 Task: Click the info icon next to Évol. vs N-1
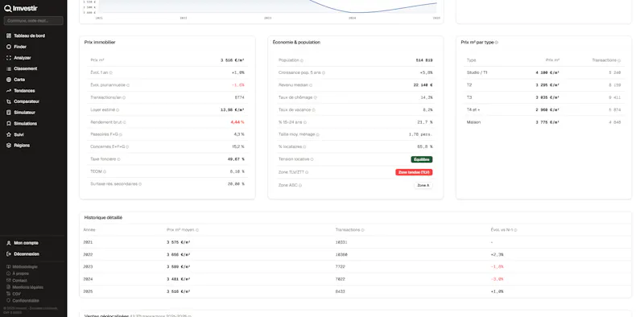point(515,230)
